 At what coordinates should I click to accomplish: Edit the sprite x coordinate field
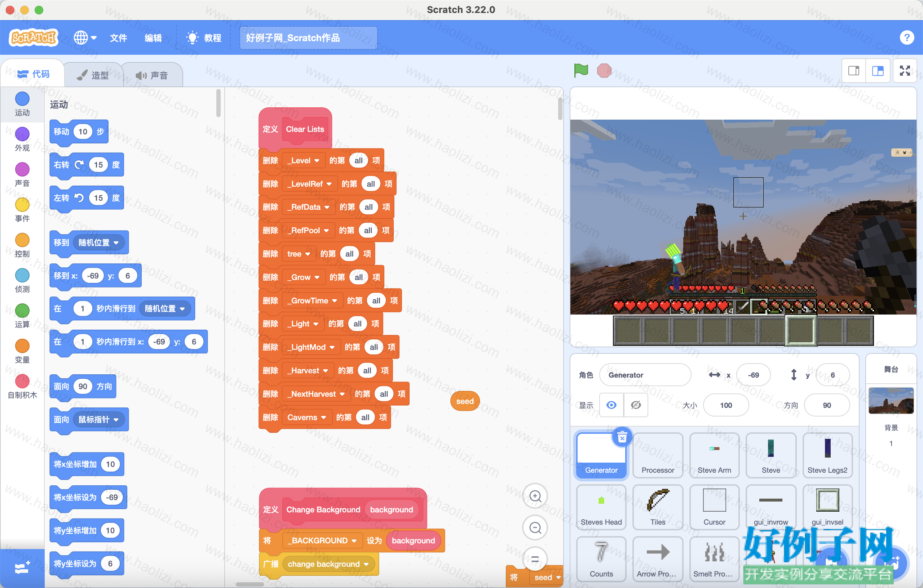tap(753, 375)
